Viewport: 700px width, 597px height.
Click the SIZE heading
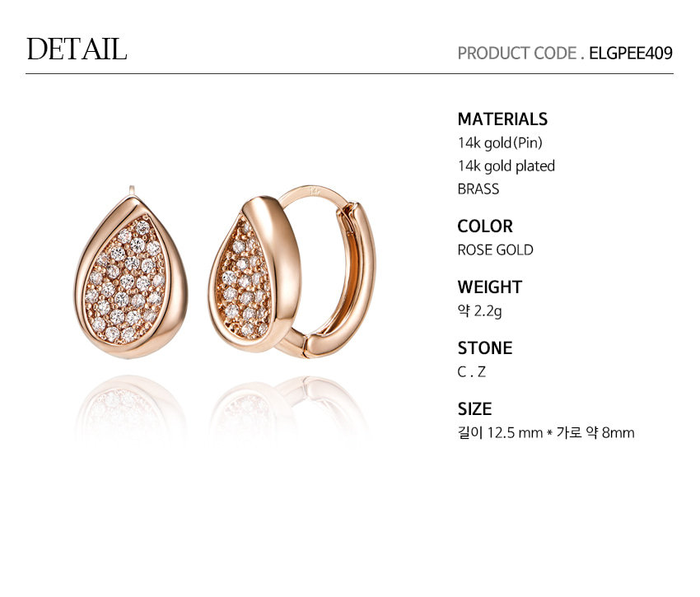pos(474,409)
